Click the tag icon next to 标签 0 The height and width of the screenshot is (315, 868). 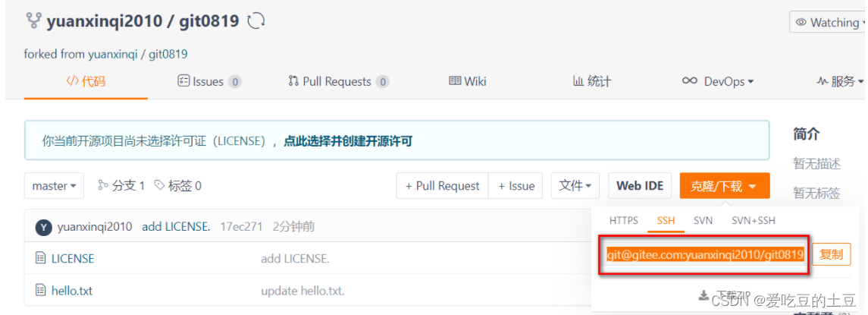tap(159, 185)
